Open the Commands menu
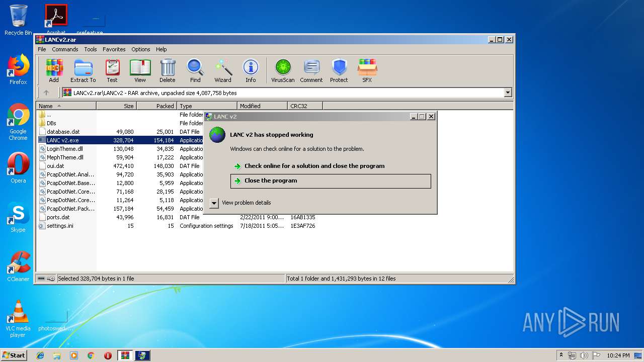Screen dimensions: 644x362 click(65, 49)
